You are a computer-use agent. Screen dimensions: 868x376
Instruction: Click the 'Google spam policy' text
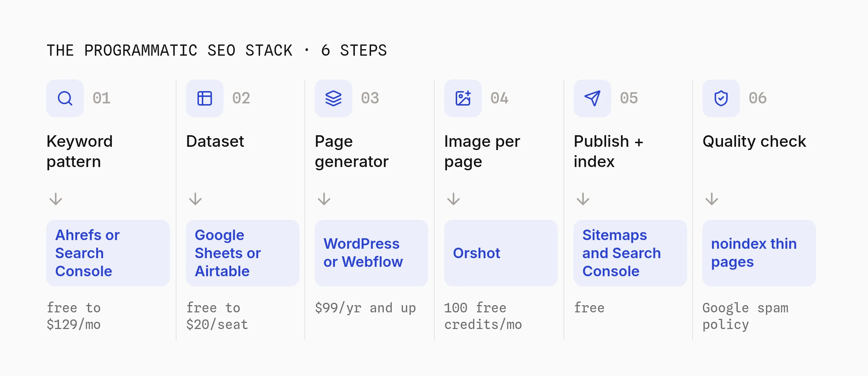745,316
